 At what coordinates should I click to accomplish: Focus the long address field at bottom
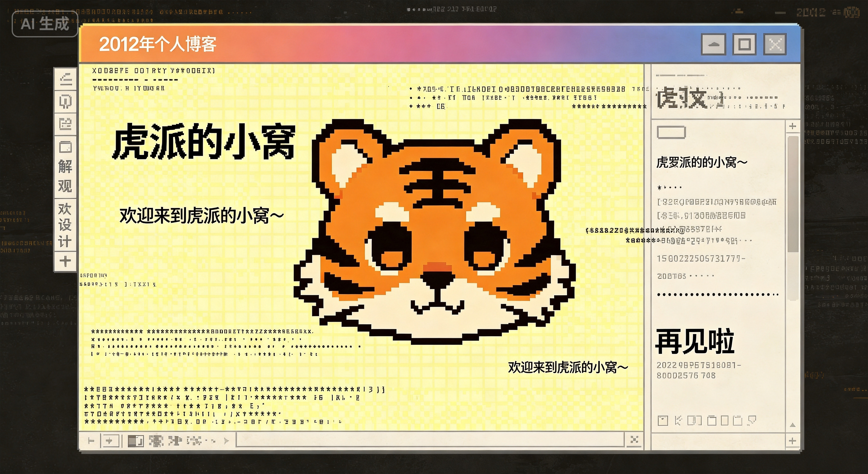[x=430, y=440]
